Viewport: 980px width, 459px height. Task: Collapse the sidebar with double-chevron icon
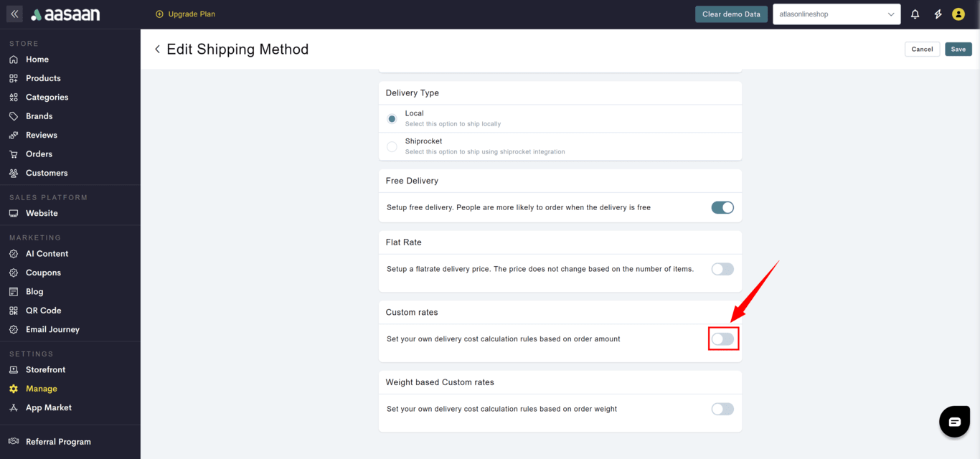tap(14, 14)
